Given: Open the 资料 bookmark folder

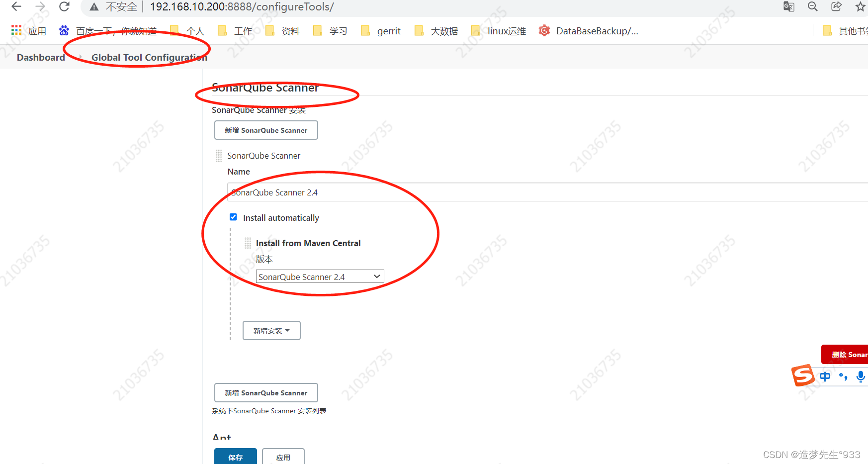Looking at the screenshot, I should click(x=282, y=31).
